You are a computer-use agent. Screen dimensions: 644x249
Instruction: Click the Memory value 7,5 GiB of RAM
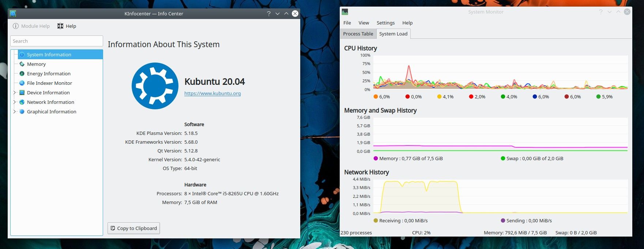click(201, 202)
